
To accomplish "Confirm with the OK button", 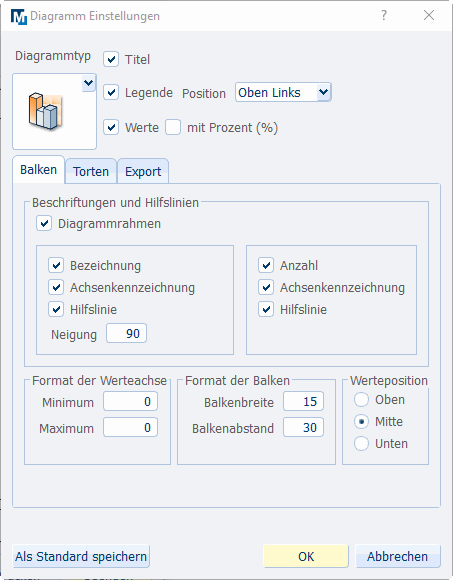I will coord(306,556).
